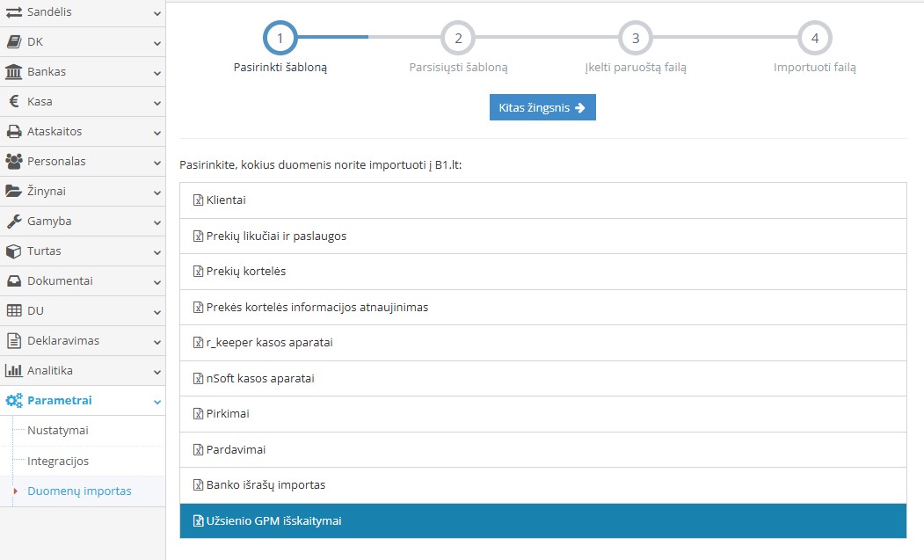Open the Integracijos submenu item
This screenshot has width=924, height=560.
pos(58,461)
